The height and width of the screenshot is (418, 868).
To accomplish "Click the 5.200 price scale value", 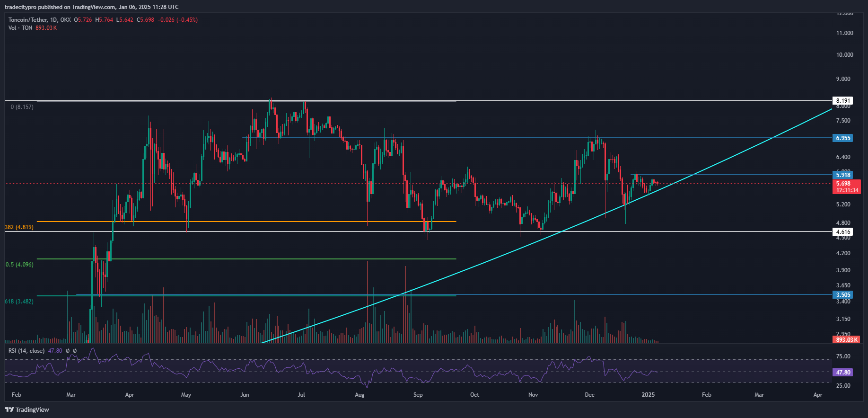I will tap(843, 205).
